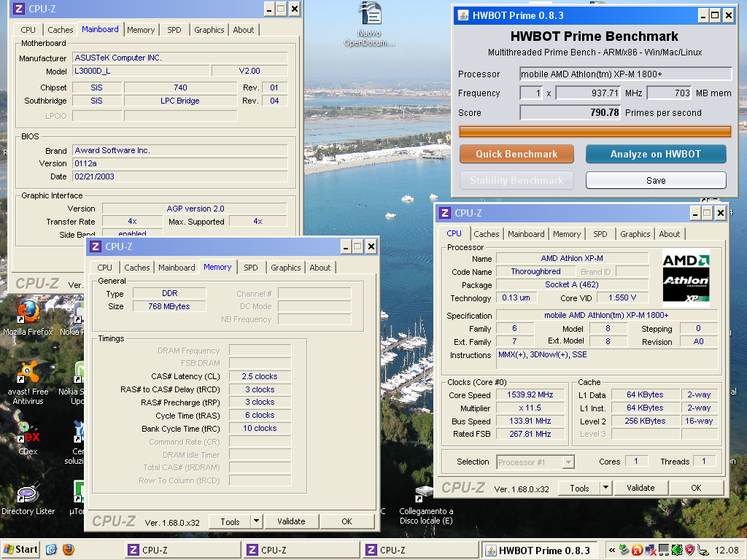Open About tab in Mainboard CPU-Z window

244,29
